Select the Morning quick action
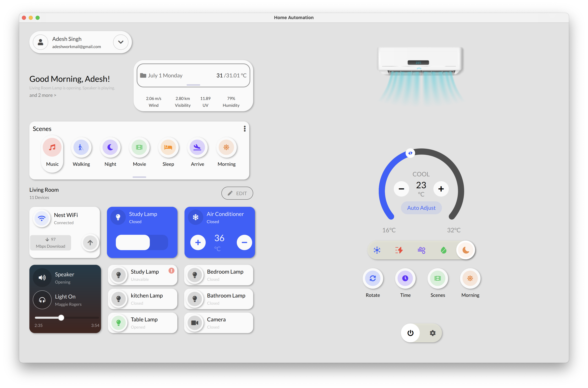 pyautogui.click(x=470, y=278)
